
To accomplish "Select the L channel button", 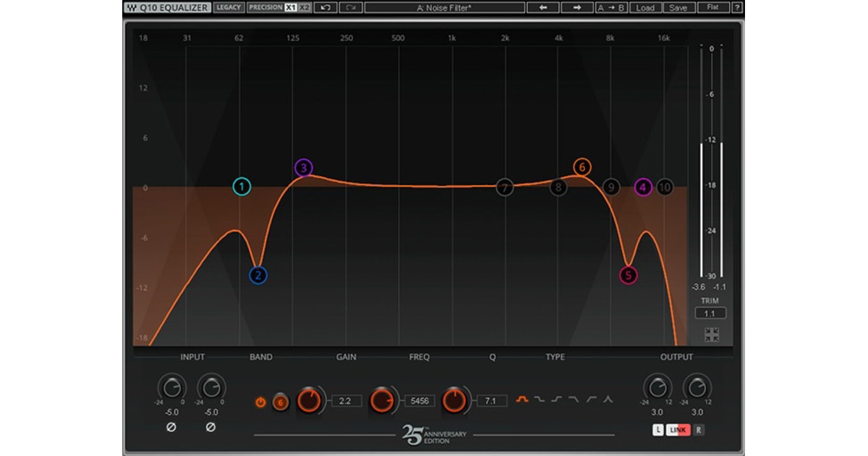I will pos(658,430).
